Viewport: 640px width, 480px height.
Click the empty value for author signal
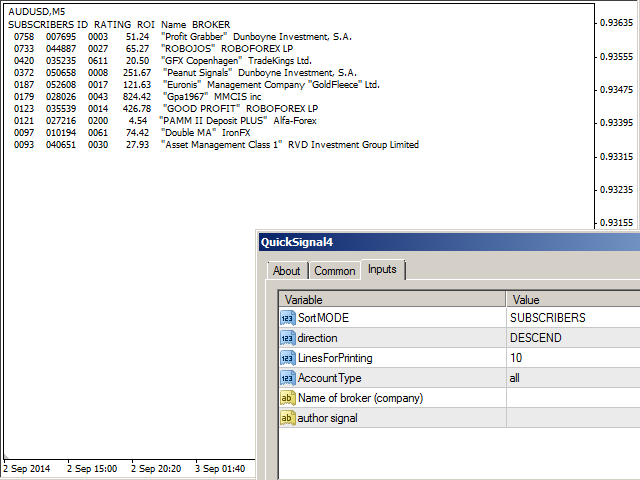[x=573, y=418]
